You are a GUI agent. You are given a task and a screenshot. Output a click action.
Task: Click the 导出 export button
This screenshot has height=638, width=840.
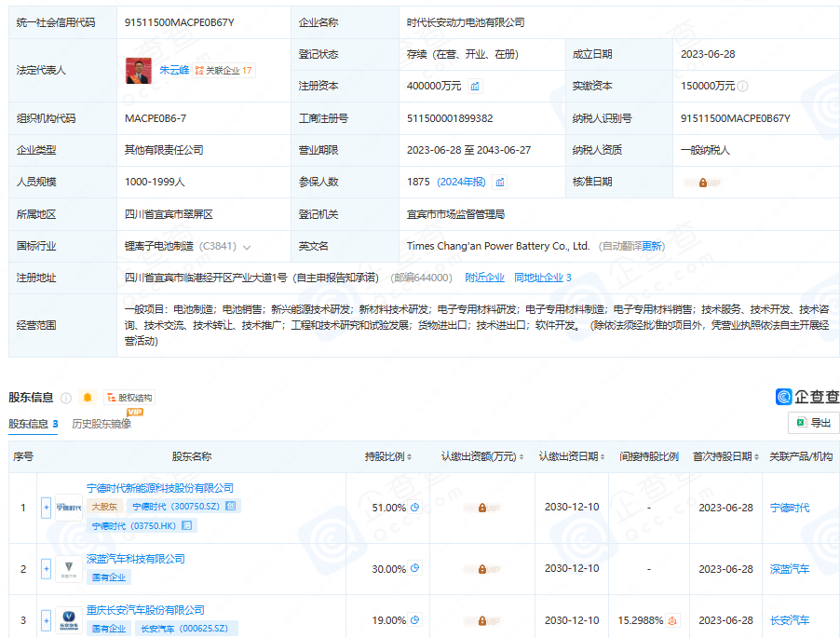click(813, 423)
